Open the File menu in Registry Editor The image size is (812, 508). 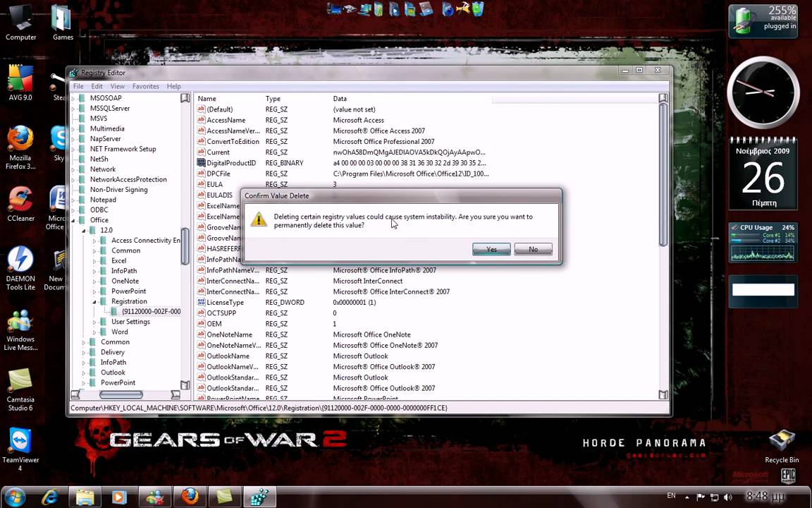pyautogui.click(x=78, y=86)
